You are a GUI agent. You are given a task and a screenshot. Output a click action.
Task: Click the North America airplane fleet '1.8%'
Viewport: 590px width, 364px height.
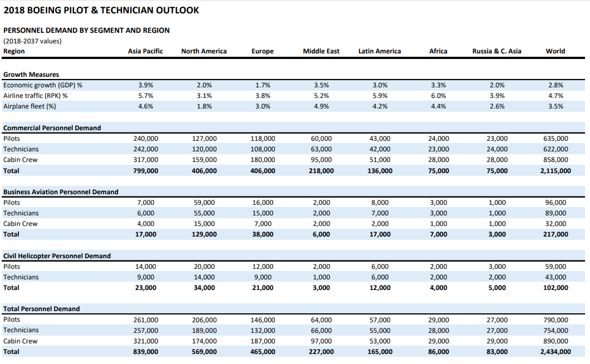(x=204, y=106)
